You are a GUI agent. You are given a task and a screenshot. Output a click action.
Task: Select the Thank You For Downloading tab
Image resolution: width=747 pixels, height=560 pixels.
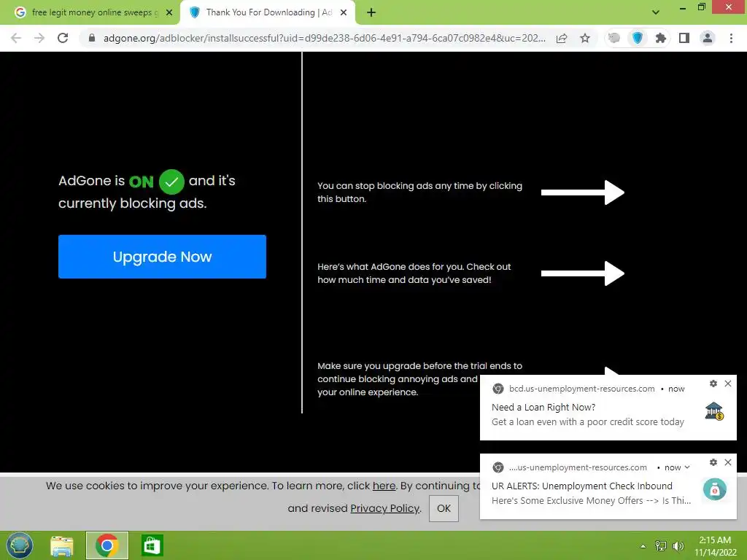[x=268, y=12]
